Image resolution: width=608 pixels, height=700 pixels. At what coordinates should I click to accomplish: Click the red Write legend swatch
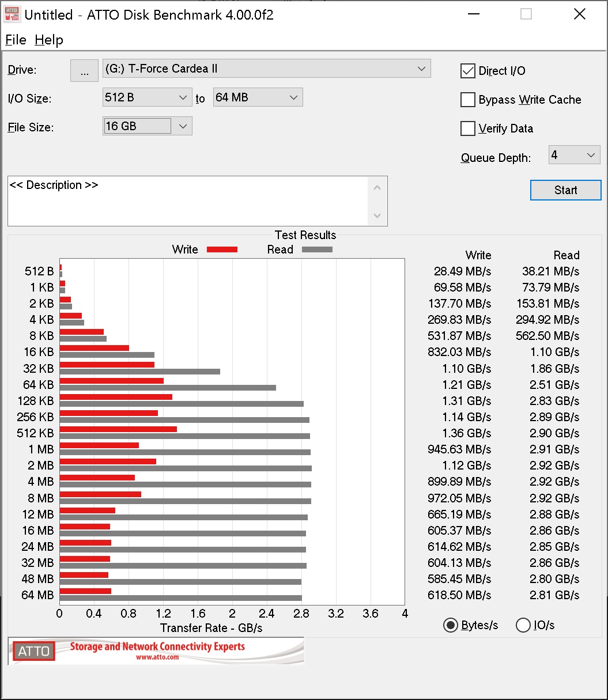(222, 249)
